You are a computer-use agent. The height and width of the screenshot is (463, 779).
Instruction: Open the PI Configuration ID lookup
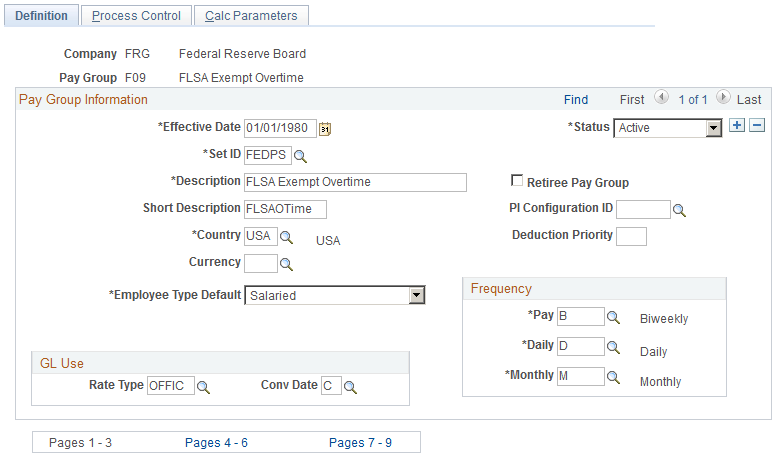coord(679,211)
